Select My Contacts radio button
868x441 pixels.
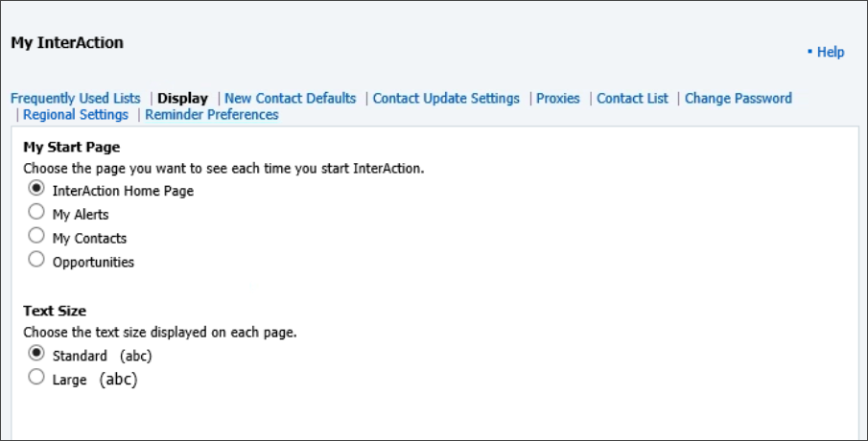[36, 236]
